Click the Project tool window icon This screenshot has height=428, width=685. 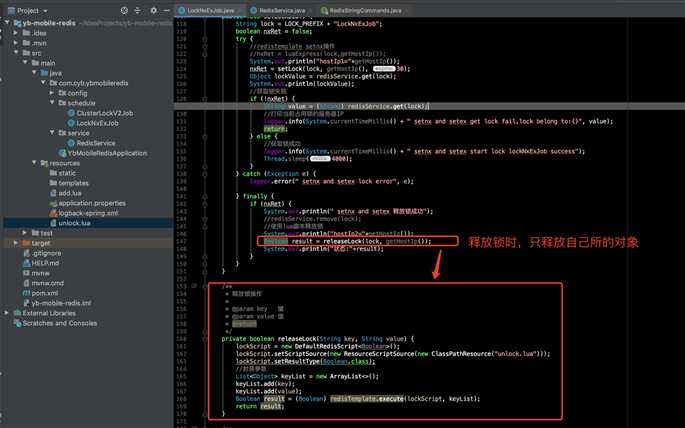[x=12, y=10]
